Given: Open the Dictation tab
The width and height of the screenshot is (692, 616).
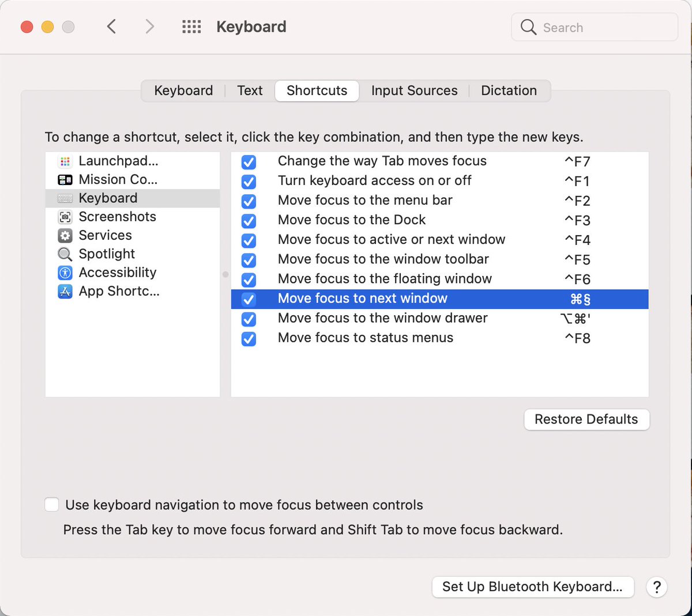Looking at the screenshot, I should pyautogui.click(x=509, y=90).
